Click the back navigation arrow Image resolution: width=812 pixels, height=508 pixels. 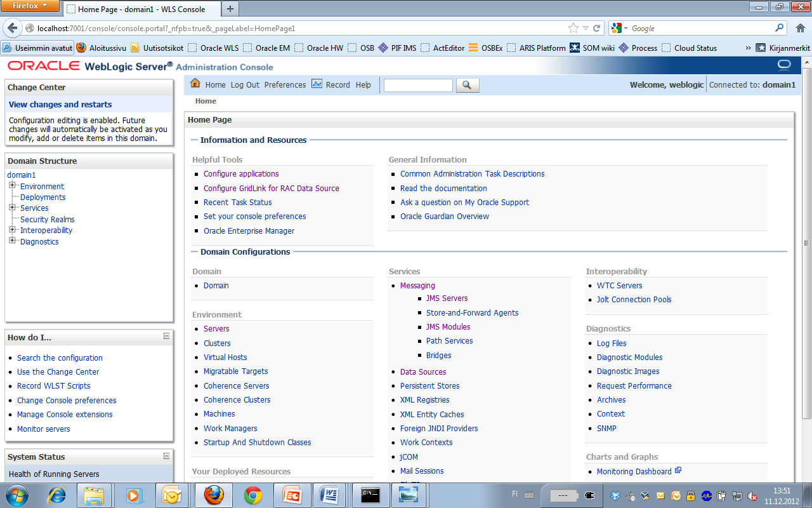click(x=13, y=28)
